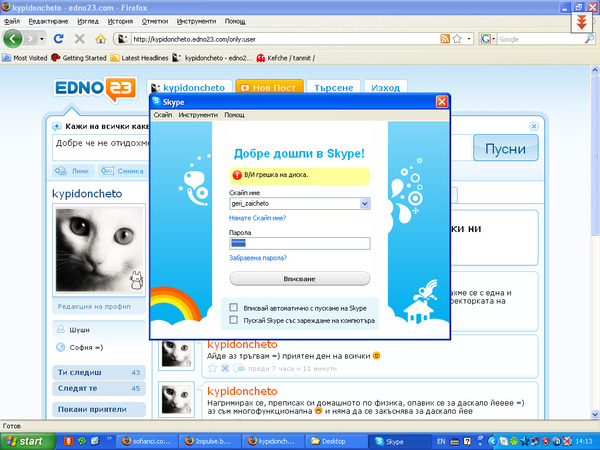Open Google search engine selector
Viewport: 600px width, 450px height.
488,39
